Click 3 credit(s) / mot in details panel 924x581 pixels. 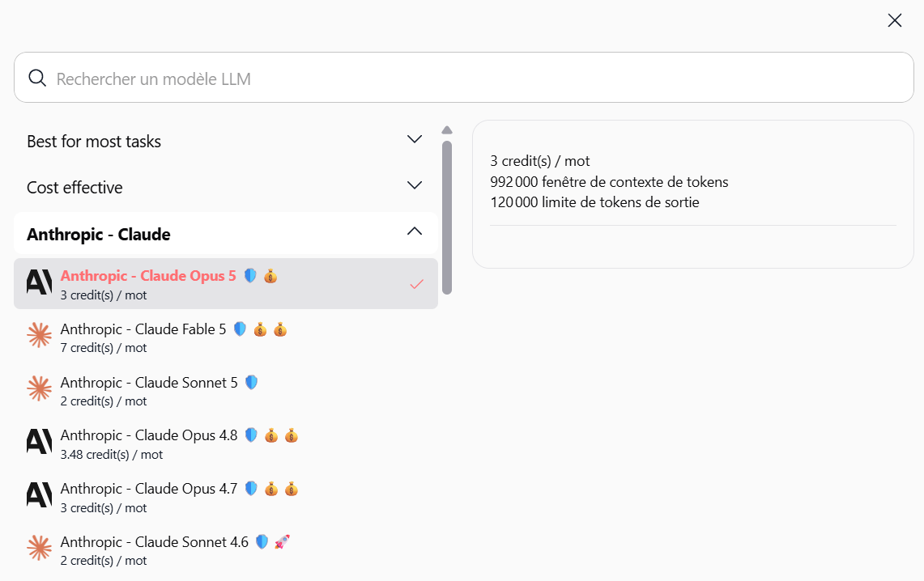coord(540,161)
